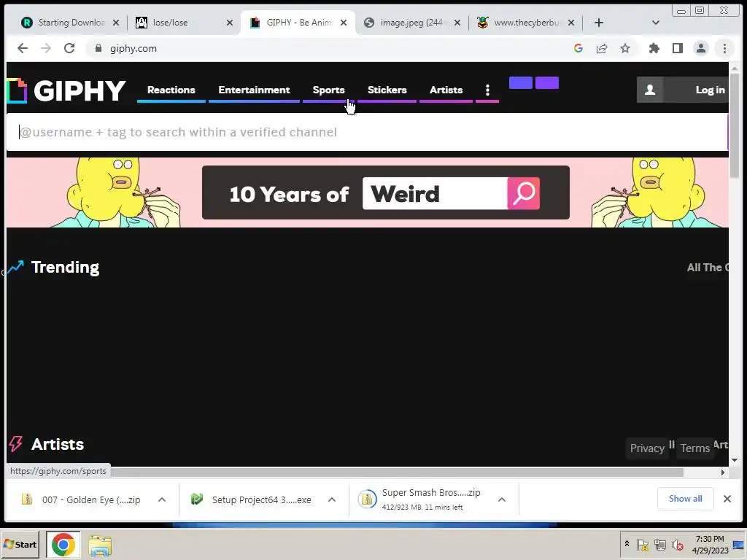
Task: Click the Action Center flag tray icon
Action: (643, 544)
